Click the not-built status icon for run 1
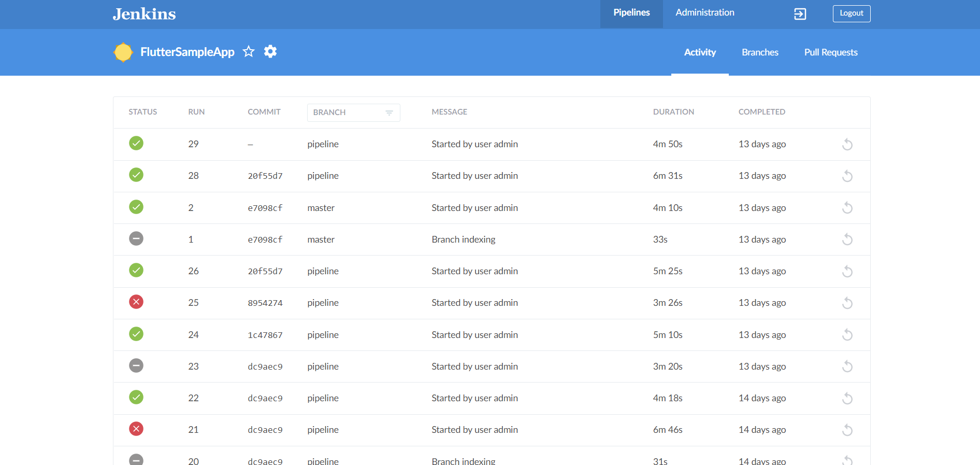Screen dimensions: 980x465 [x=136, y=238]
